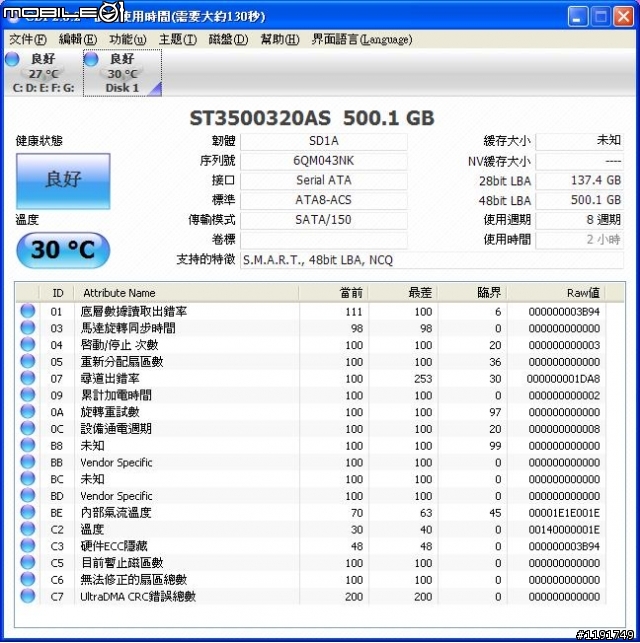Click status icon for attribute BE

[28, 512]
